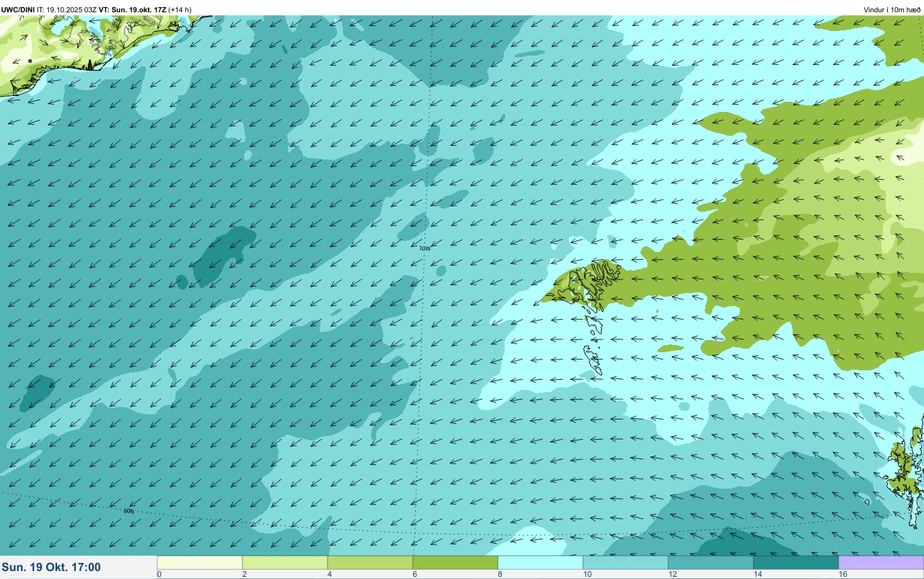Click the medium green 4–6 legend swatch
Screen dimensions: 924x579
coord(370,562)
